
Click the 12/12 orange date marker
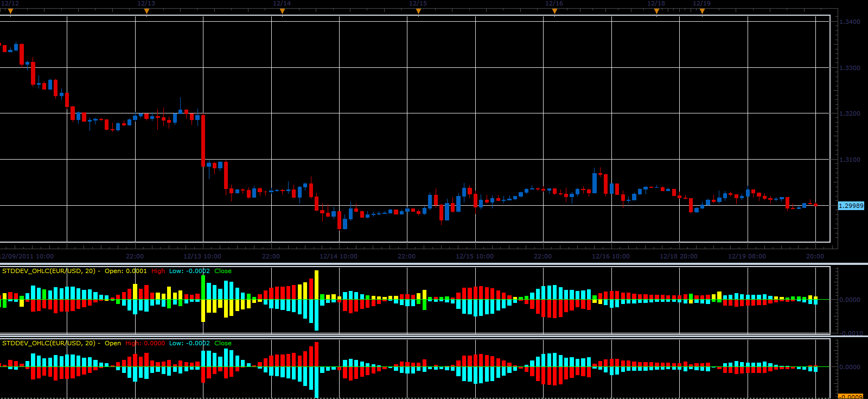pyautogui.click(x=10, y=11)
